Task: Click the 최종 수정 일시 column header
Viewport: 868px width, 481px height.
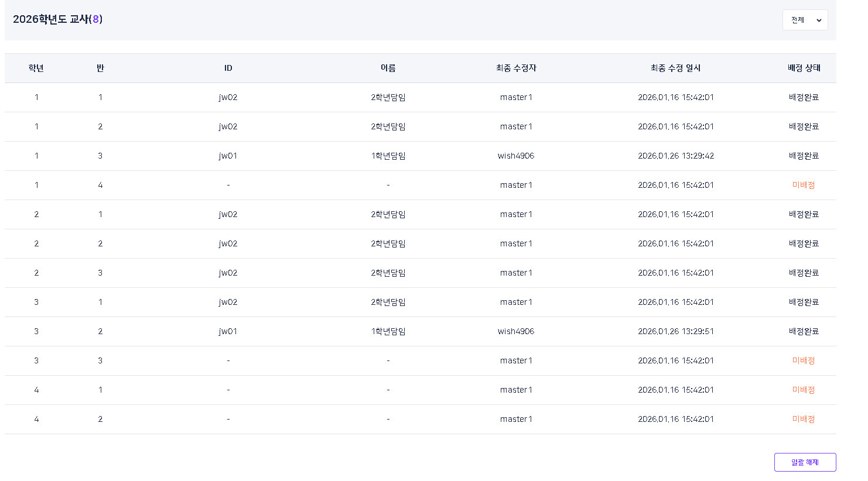Action: pyautogui.click(x=675, y=68)
